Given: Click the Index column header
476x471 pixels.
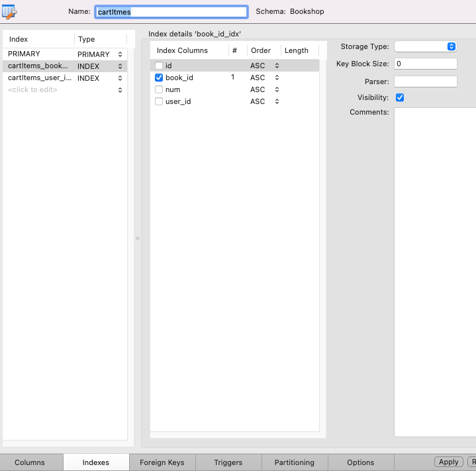Looking at the screenshot, I should pos(38,39).
